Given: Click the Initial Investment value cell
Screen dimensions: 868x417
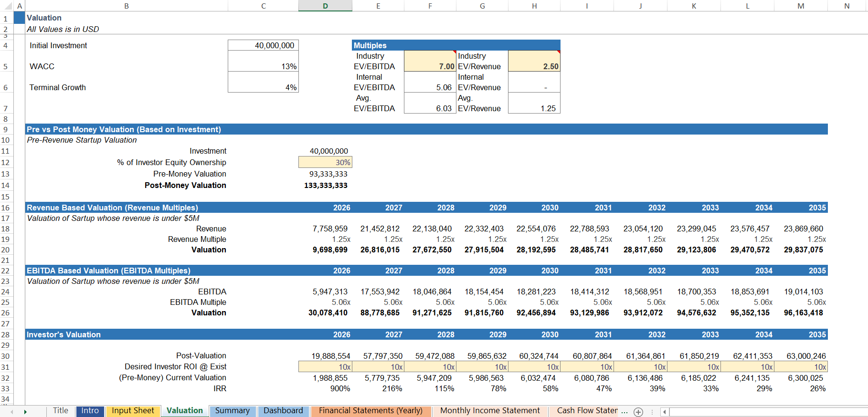Looking at the screenshot, I should (x=263, y=45).
